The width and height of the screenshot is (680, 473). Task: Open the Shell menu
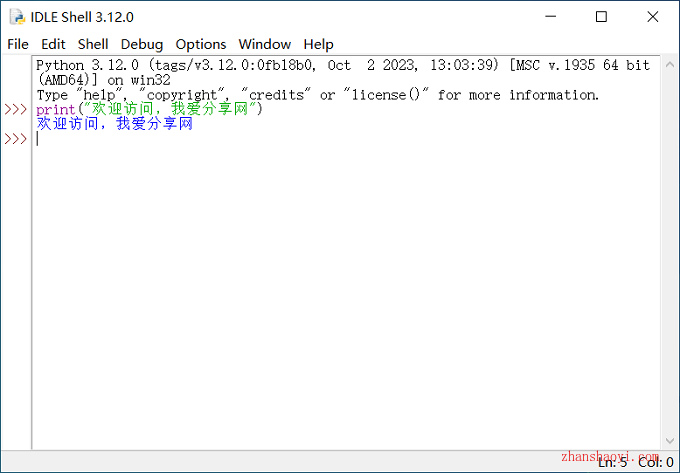[x=93, y=44]
